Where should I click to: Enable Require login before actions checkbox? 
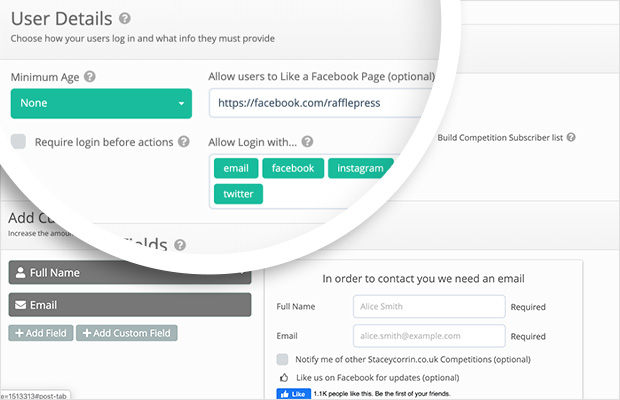pyautogui.click(x=19, y=141)
